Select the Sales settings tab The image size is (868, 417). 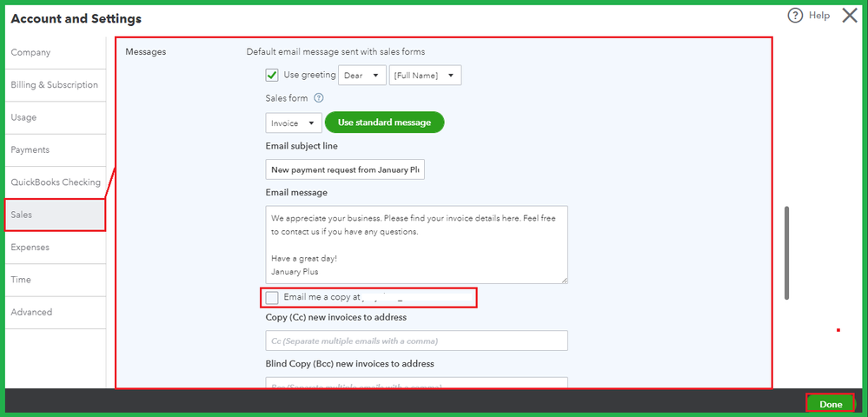[x=56, y=215]
